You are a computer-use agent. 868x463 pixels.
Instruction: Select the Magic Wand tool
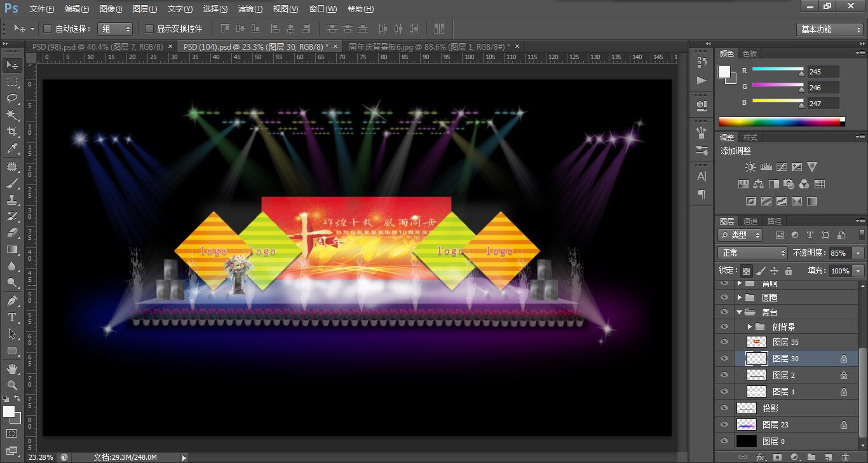tap(11, 115)
